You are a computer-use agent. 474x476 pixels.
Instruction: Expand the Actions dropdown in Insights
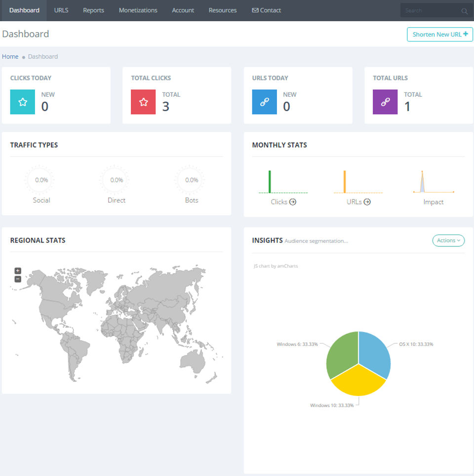(x=448, y=240)
